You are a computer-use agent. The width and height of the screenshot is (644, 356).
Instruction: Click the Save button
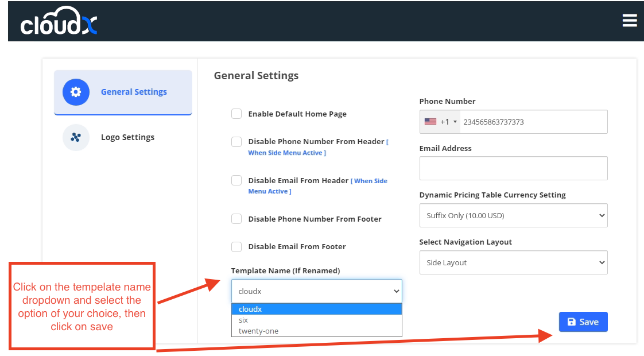(583, 322)
